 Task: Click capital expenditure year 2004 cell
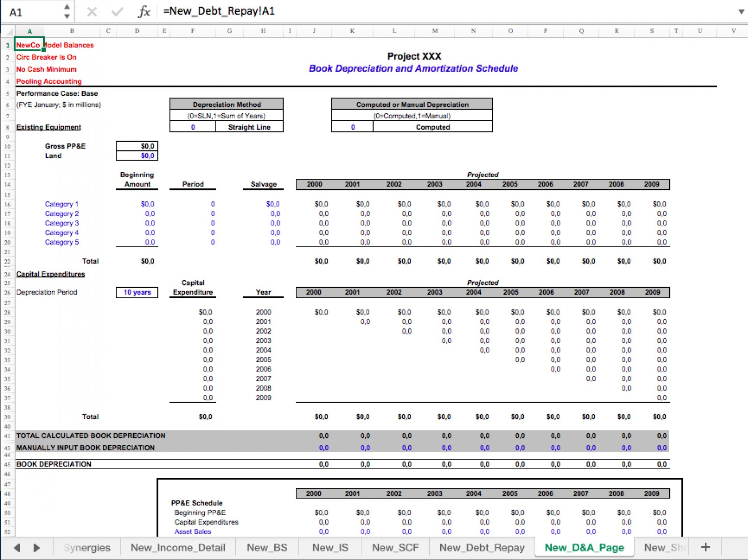coord(263,350)
